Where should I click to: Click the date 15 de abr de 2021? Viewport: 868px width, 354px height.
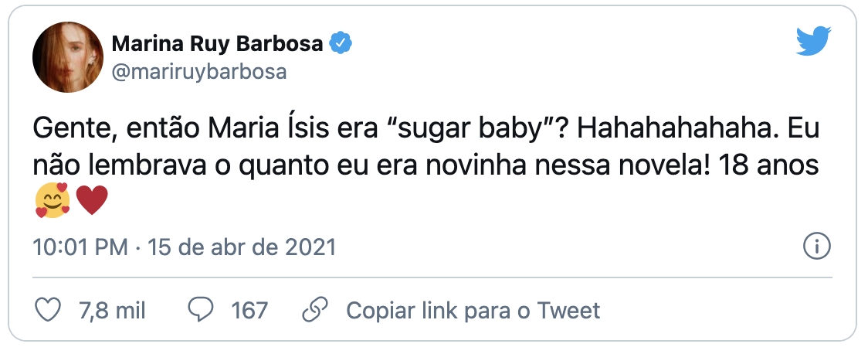pos(243,247)
